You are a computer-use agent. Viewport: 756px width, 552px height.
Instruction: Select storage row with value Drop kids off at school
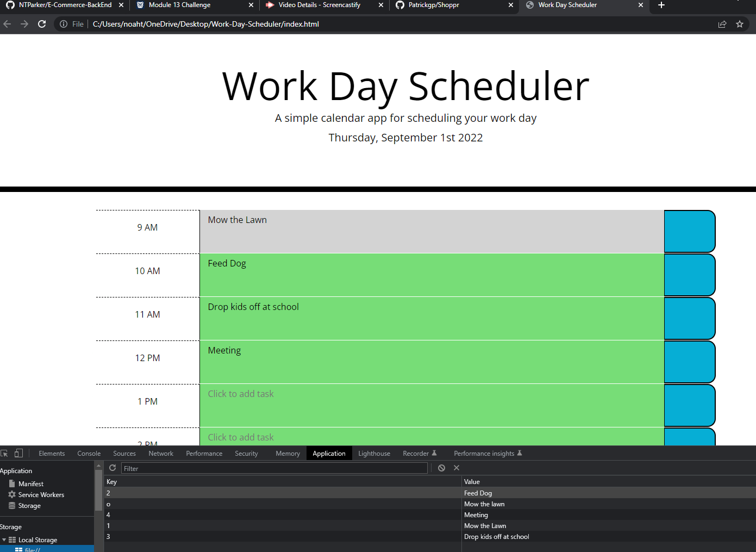[429, 536]
